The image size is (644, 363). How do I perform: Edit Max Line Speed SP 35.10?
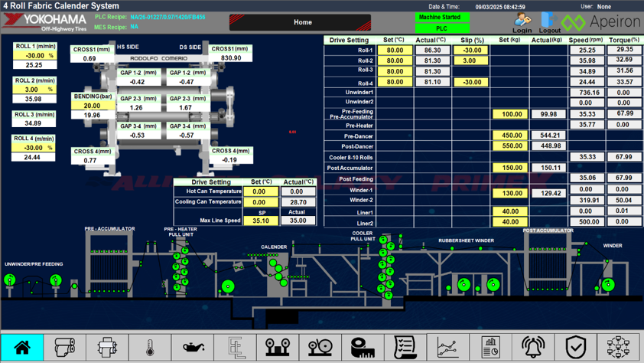coord(261,221)
